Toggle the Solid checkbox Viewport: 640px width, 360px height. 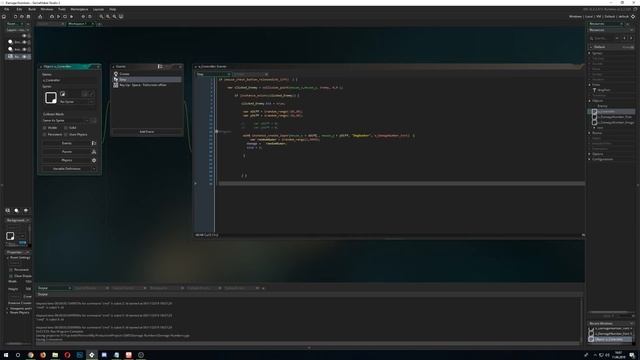(x=66, y=128)
